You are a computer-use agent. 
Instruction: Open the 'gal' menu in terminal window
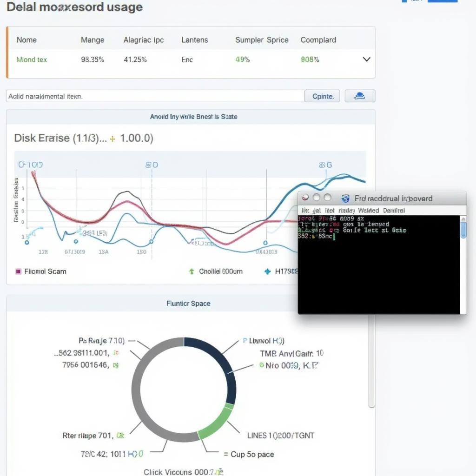pos(317,211)
